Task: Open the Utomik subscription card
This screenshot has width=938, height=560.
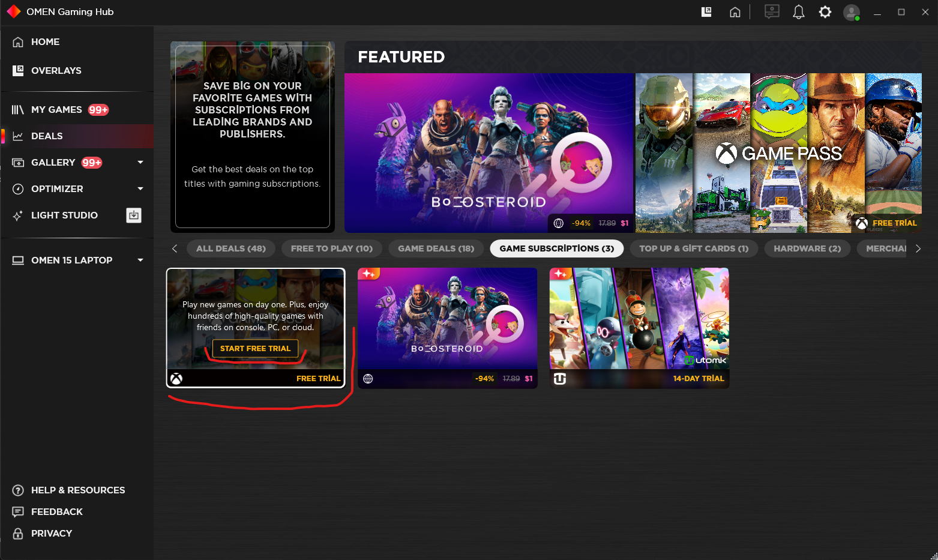Action: click(640, 328)
